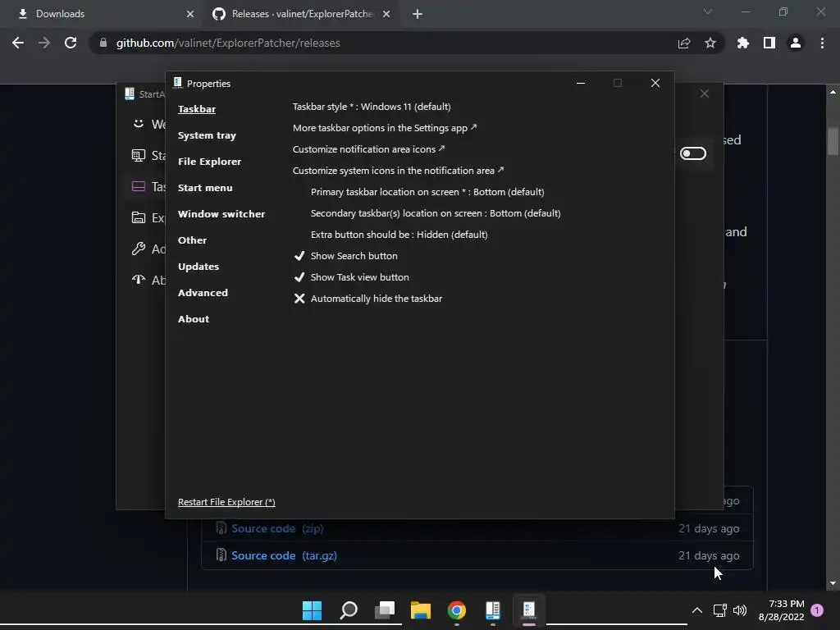Bookmark this page with the star icon
The image size is (840, 630).
[x=710, y=43]
